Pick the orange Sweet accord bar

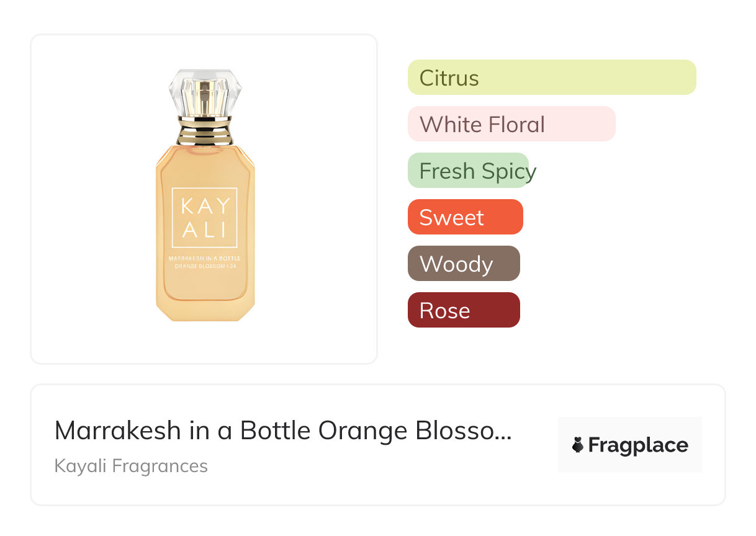(x=465, y=217)
